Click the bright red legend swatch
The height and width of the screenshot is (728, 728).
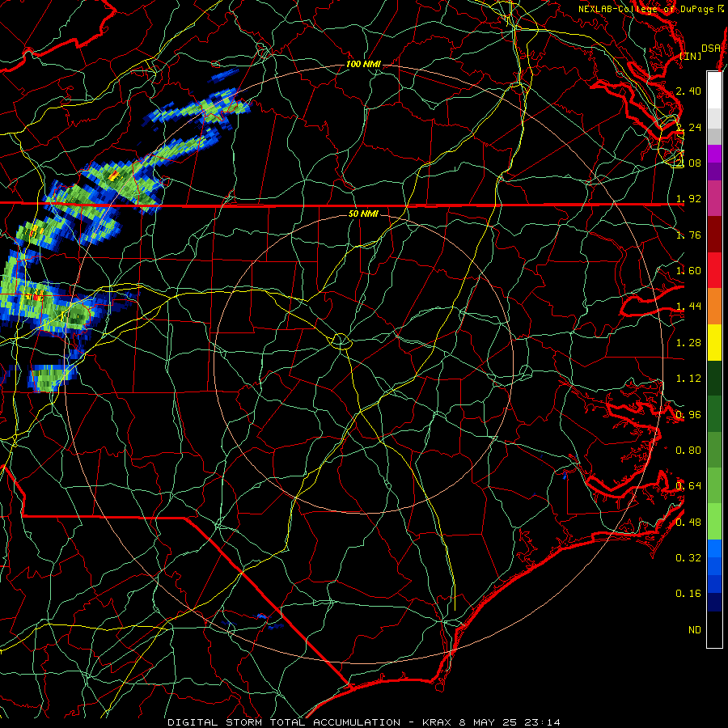coord(714,270)
